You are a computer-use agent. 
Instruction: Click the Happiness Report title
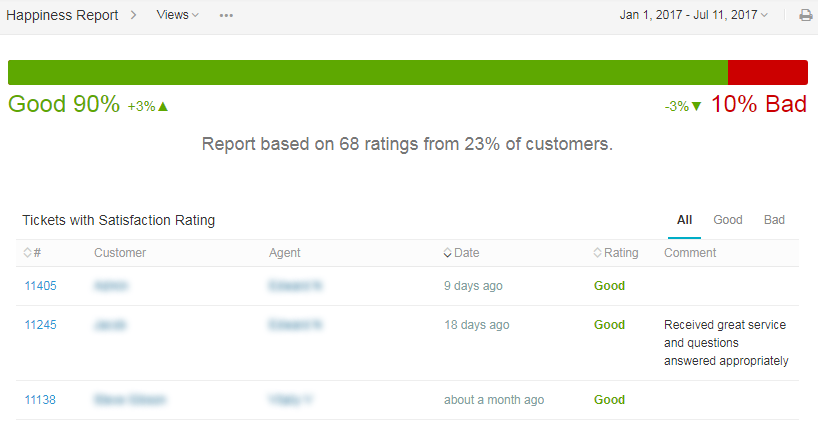tap(62, 15)
